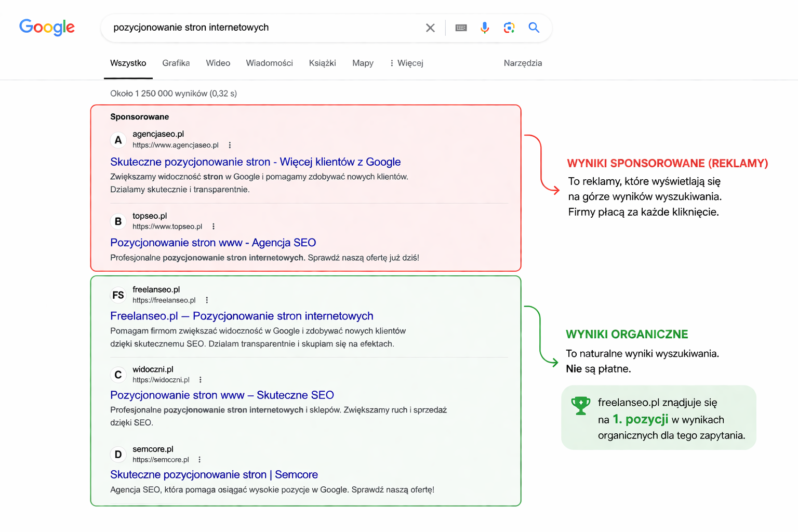The width and height of the screenshot is (798, 532).
Task: Open Google Lens image search icon
Action: click(509, 28)
